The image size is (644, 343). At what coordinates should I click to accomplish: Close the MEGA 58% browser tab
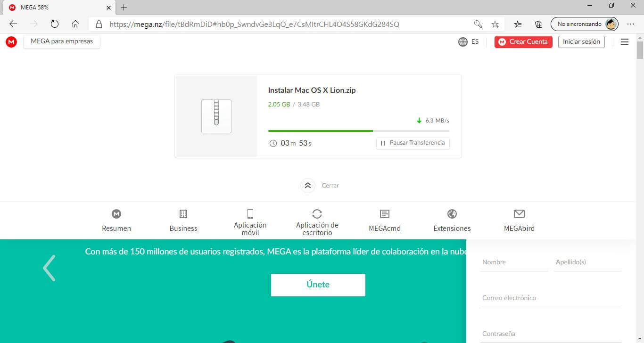click(109, 8)
